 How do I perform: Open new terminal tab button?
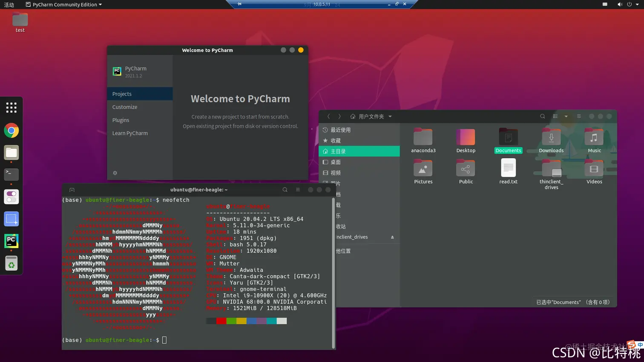pyautogui.click(x=72, y=190)
